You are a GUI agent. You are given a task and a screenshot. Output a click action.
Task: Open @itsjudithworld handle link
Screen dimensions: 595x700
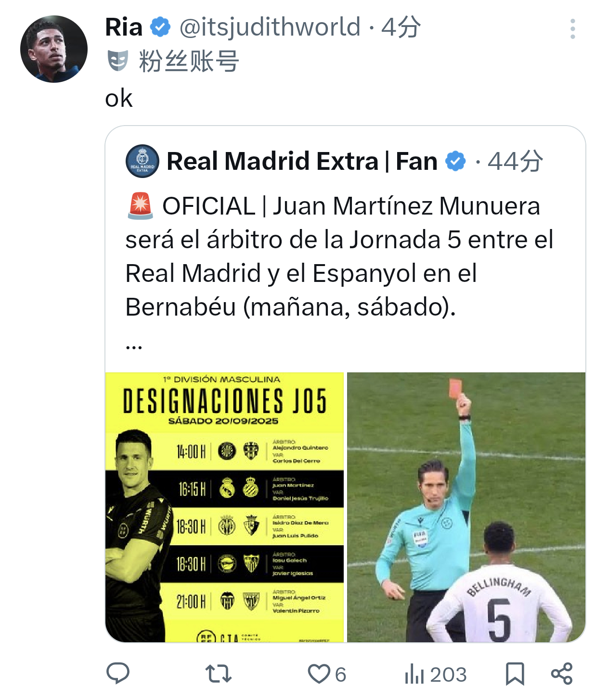tap(270, 27)
